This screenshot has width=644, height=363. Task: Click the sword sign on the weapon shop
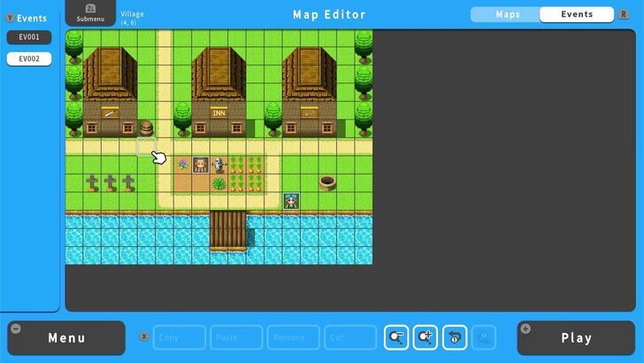tap(110, 112)
